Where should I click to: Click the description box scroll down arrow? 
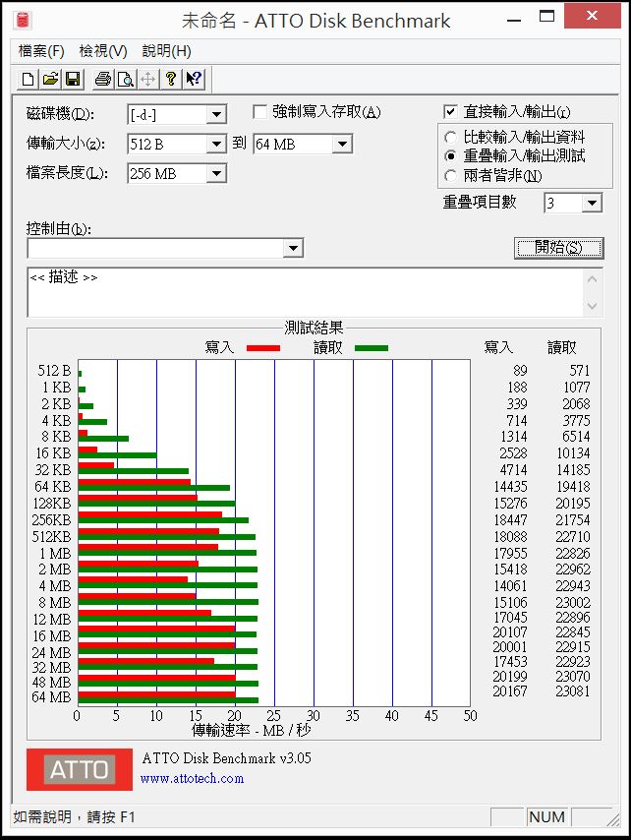coord(592,306)
